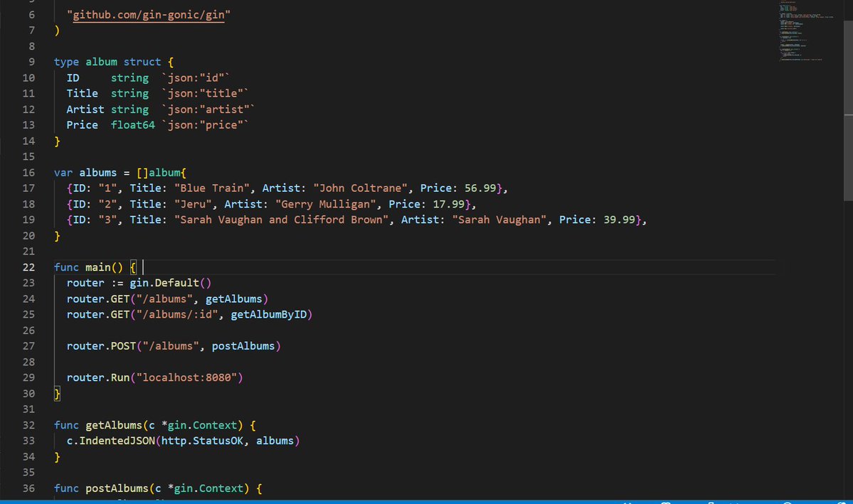This screenshot has height=504, width=853.
Task: Click the "struct" keyword on line 9
Action: [142, 62]
